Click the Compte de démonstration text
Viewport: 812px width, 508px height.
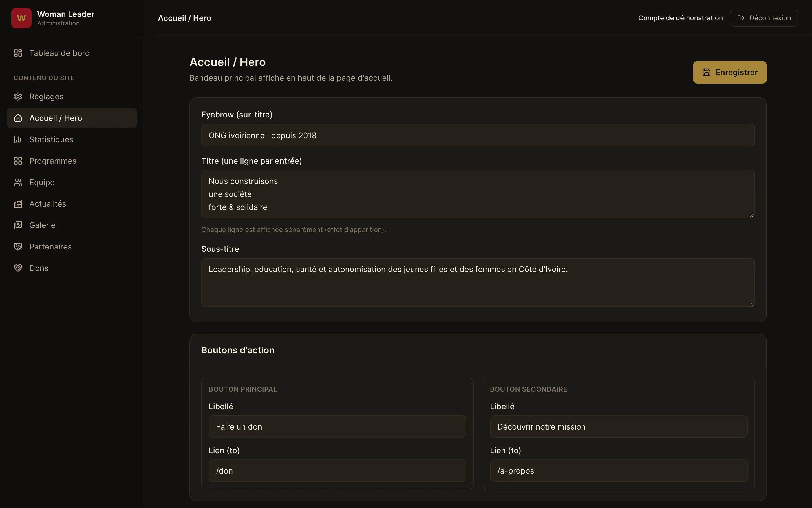(680, 18)
